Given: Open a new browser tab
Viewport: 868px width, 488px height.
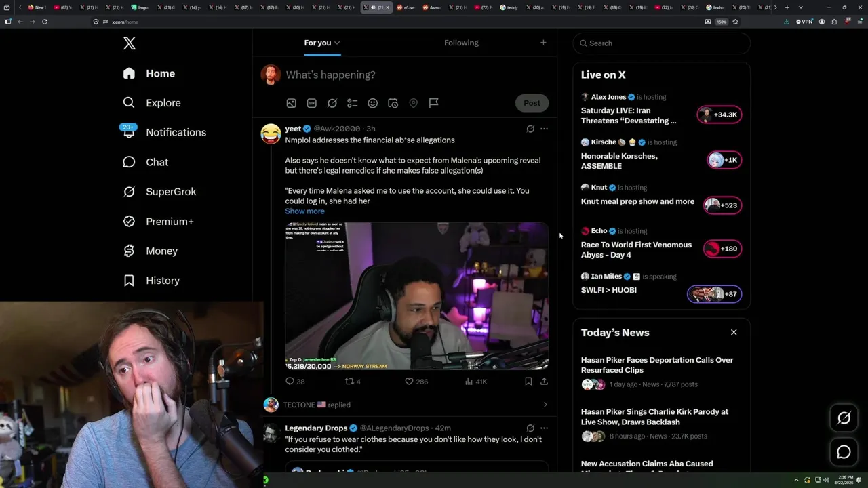Looking at the screenshot, I should tap(787, 7).
